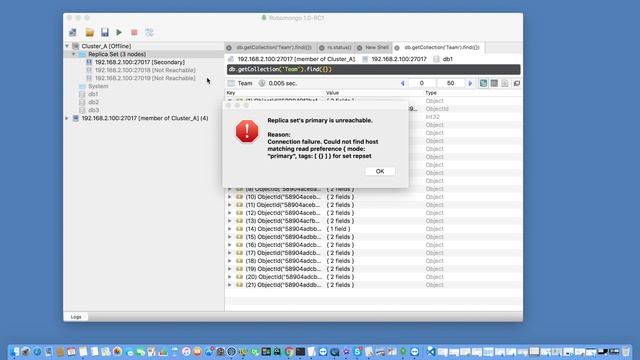Click the Key column header
The height and width of the screenshot is (360, 640).
231,93
